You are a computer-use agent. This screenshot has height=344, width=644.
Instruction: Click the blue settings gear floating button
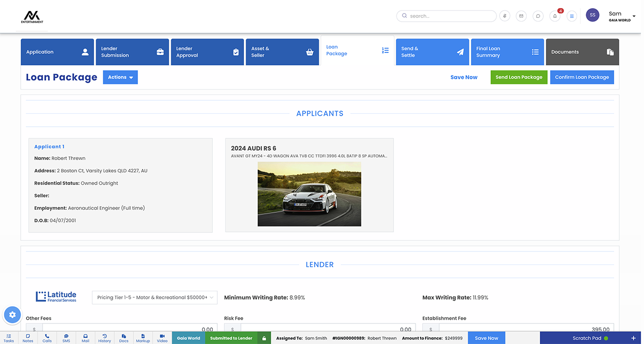[x=13, y=315]
